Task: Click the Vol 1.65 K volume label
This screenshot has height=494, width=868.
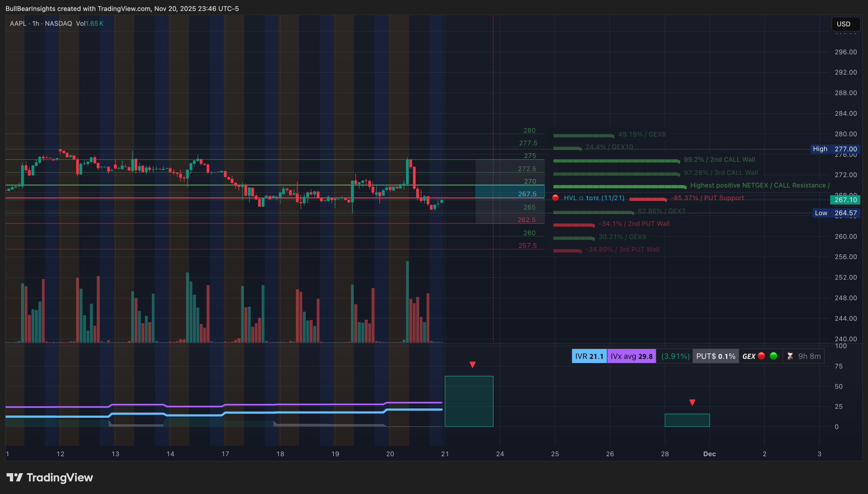Action: point(90,23)
